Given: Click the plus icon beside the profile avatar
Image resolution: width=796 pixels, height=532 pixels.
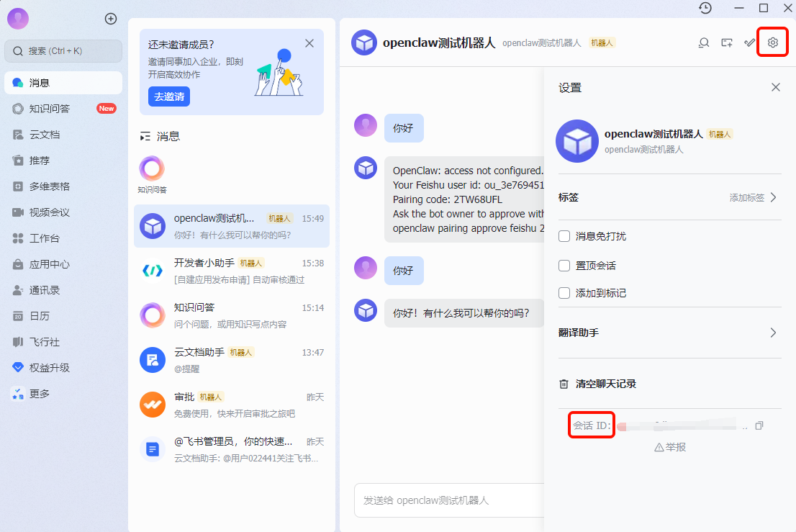Looking at the screenshot, I should (111, 19).
